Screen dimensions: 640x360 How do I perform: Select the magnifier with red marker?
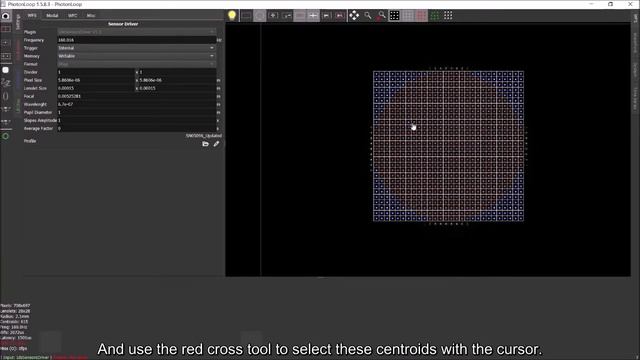381,16
